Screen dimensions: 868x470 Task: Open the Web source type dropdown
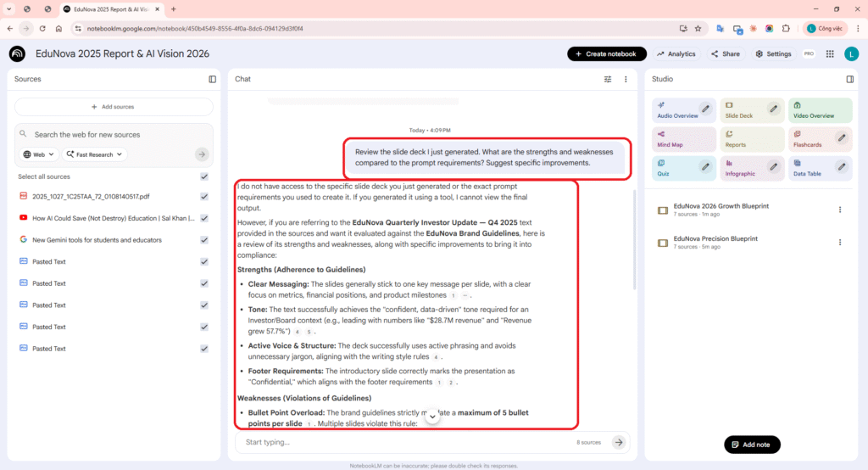point(40,154)
